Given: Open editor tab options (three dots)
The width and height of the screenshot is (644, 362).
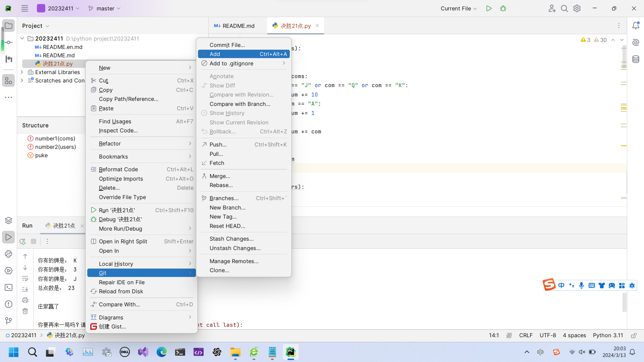Looking at the screenshot, I should 619,25.
